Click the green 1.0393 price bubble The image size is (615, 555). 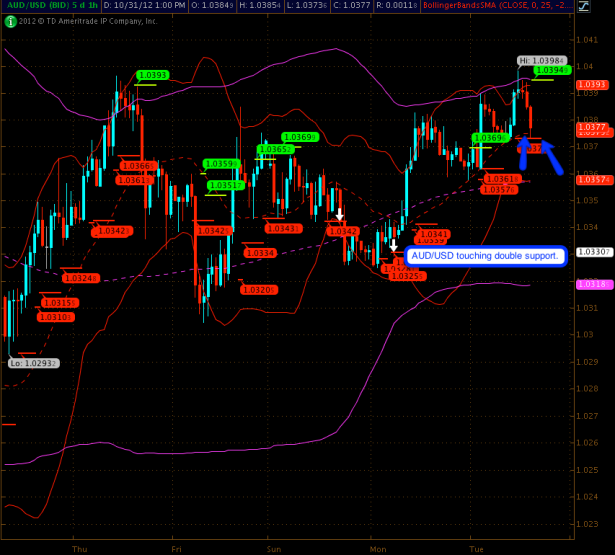pyautogui.click(x=152, y=75)
